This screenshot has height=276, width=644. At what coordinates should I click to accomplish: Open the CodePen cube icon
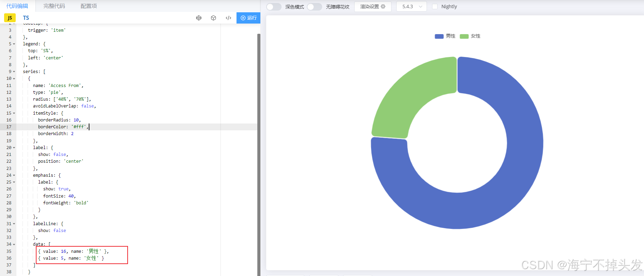tap(214, 18)
